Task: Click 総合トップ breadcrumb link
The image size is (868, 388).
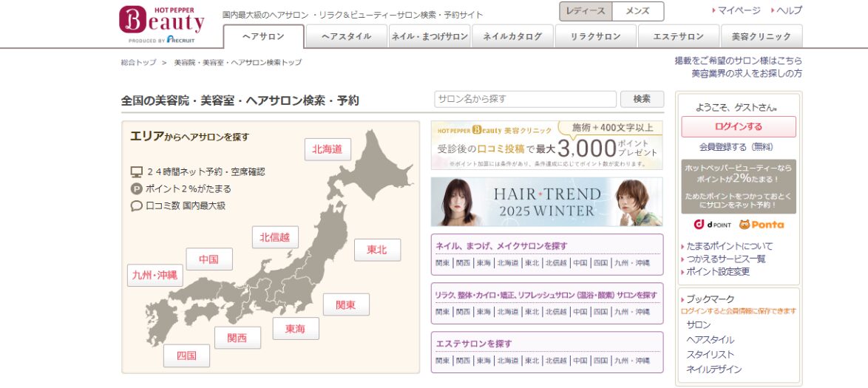Action: pos(138,63)
